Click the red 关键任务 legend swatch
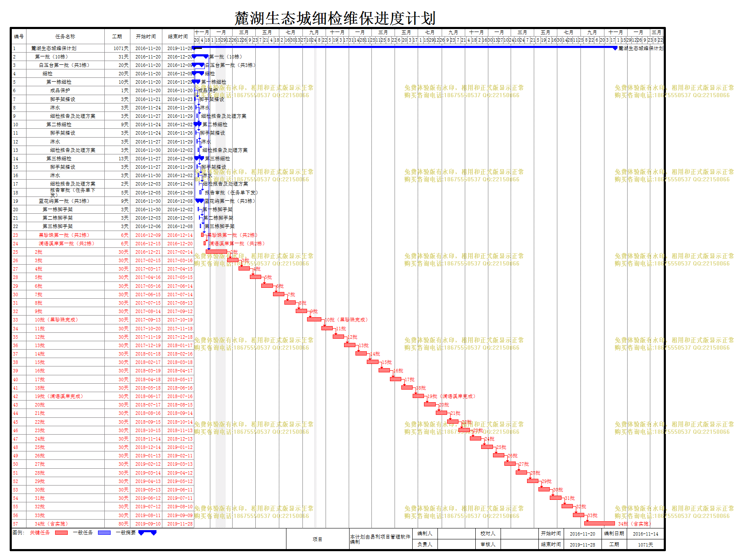The width and height of the screenshot is (734, 560). (61, 533)
